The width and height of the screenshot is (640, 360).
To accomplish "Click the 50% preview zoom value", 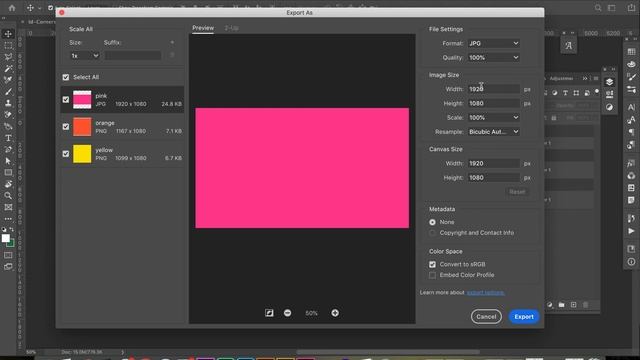I will coord(311,313).
